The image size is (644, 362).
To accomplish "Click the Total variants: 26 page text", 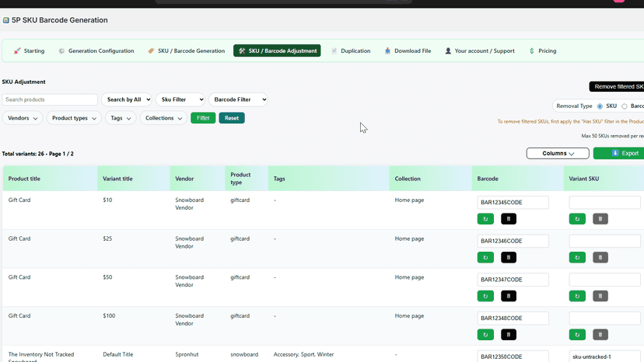I will coord(38,154).
